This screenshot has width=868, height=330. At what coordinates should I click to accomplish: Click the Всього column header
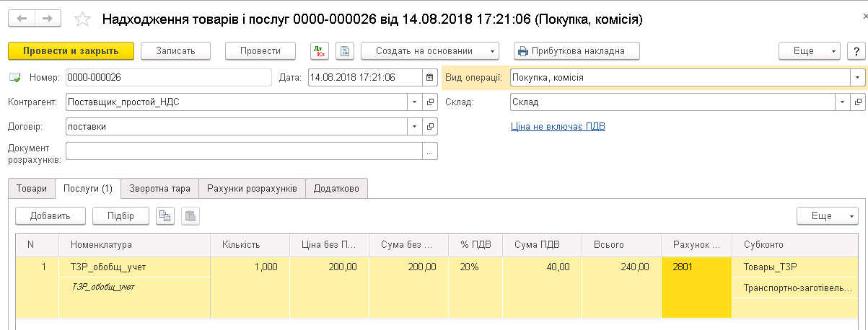pos(621,245)
